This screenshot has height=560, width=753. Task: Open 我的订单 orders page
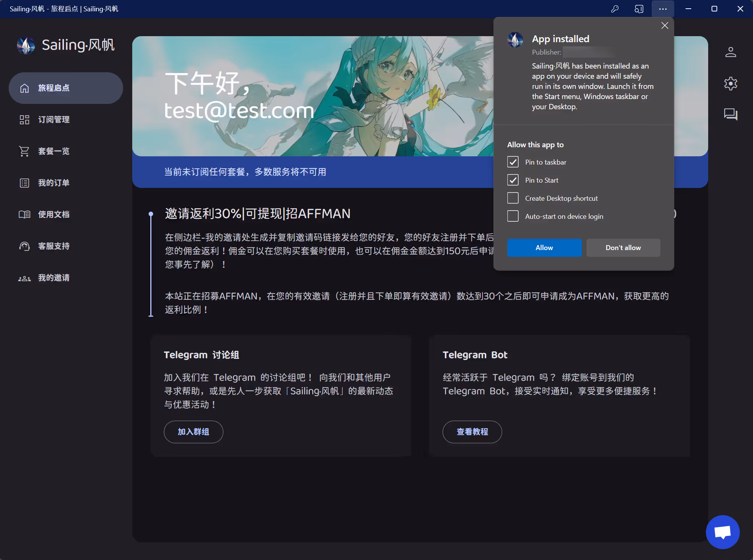(x=66, y=183)
